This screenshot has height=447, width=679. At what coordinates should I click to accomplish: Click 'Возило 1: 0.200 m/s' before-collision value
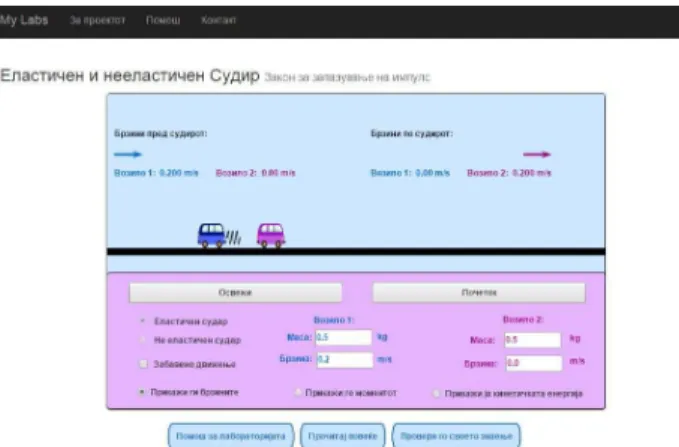156,173
